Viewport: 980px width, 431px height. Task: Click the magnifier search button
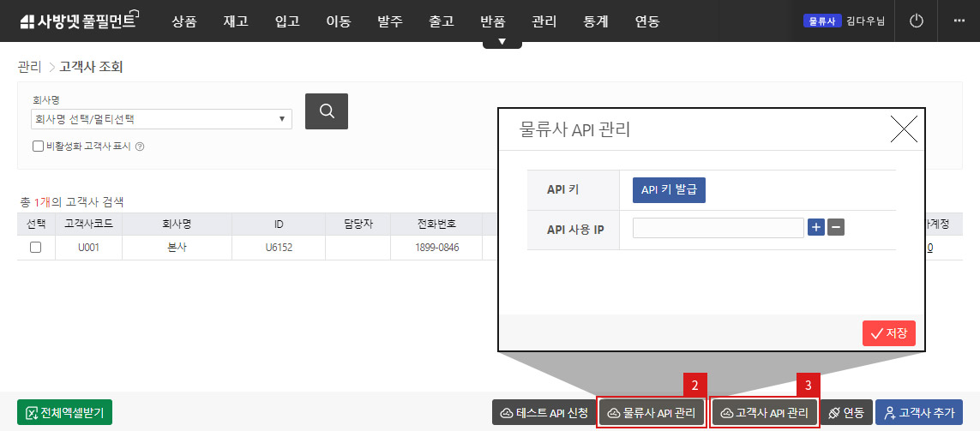[326, 111]
